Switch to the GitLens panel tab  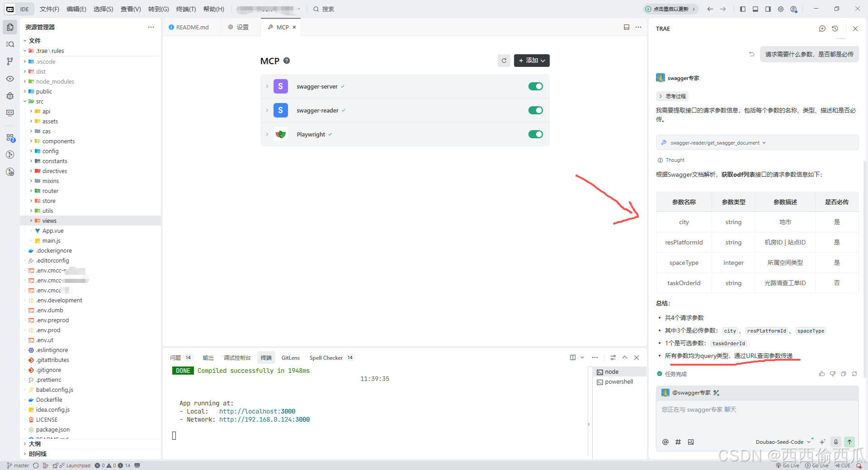pos(291,357)
